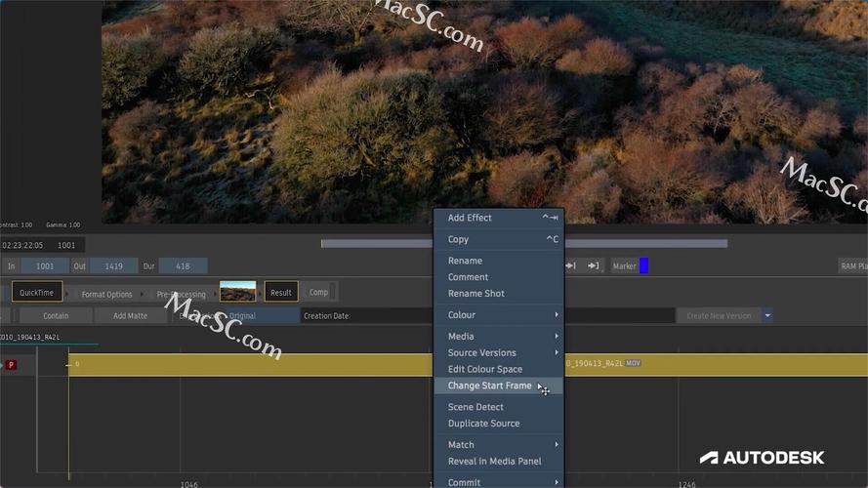
Task: Toggle the red P track patch icon
Action: pyautogui.click(x=11, y=365)
